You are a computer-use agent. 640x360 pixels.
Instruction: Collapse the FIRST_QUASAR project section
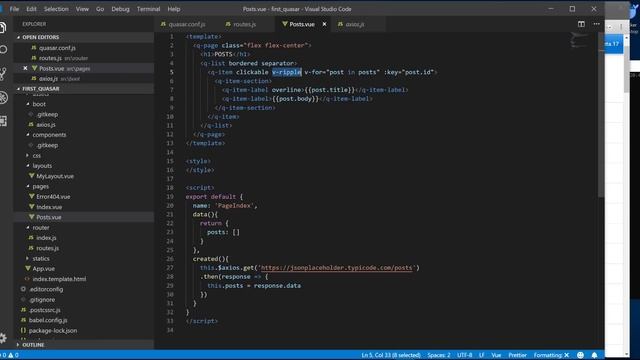click(84, 89)
